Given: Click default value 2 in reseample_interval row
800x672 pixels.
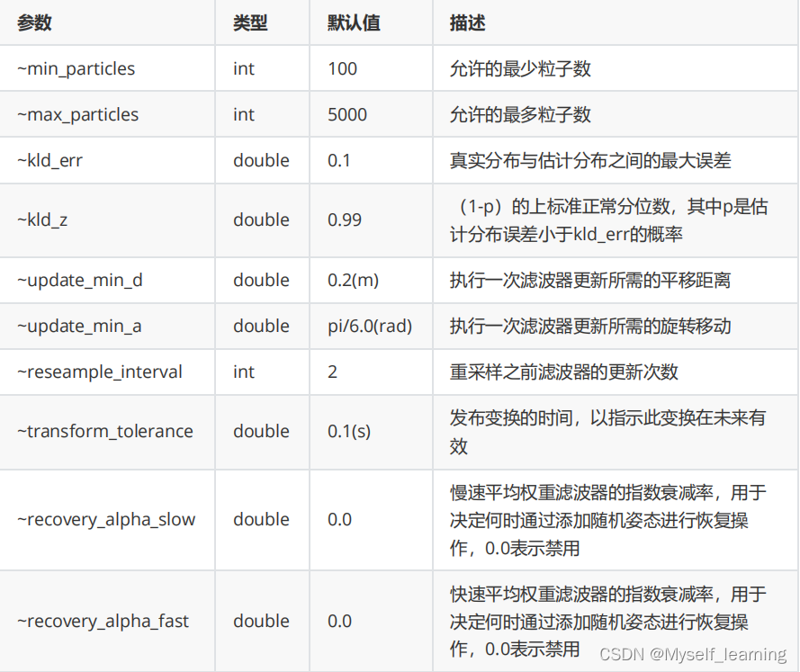Looking at the screenshot, I should [332, 372].
